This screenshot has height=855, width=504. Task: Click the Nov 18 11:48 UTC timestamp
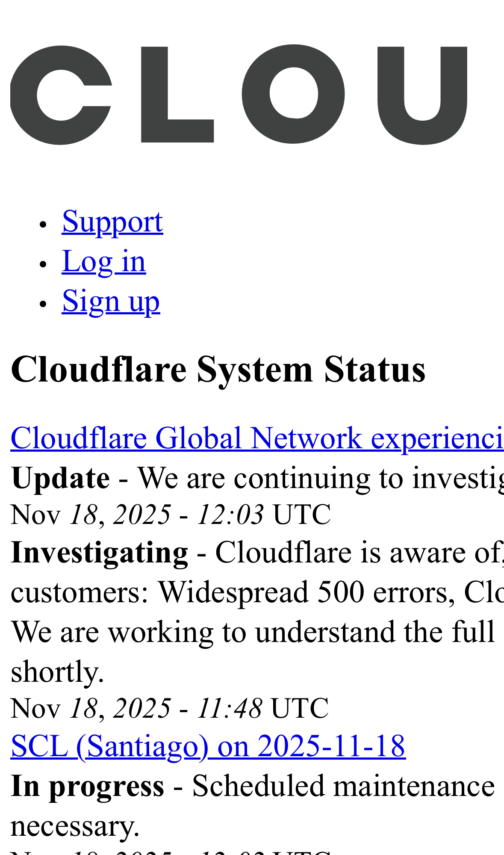[x=170, y=708]
